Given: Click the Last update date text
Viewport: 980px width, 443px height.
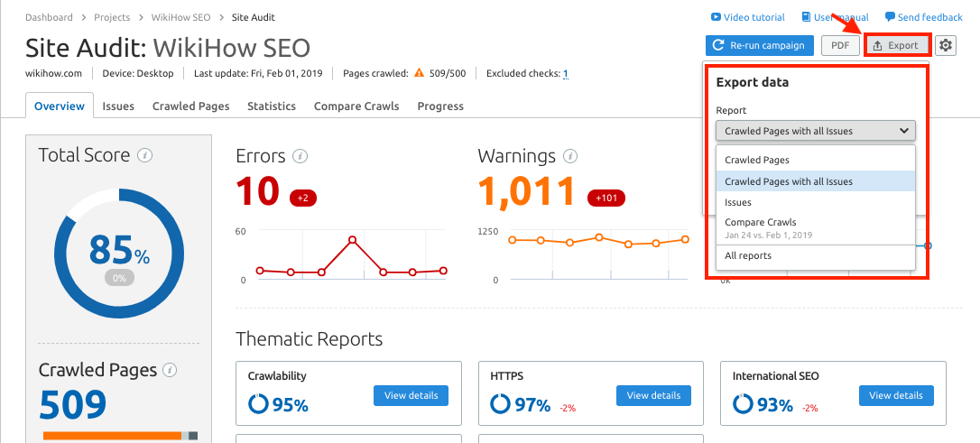Looking at the screenshot, I should pos(258,73).
